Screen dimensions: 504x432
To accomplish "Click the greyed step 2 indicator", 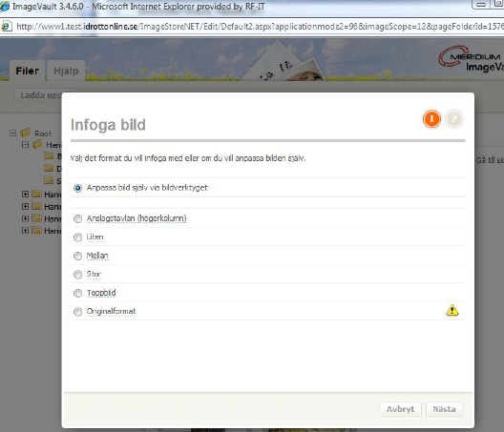I will [453, 119].
